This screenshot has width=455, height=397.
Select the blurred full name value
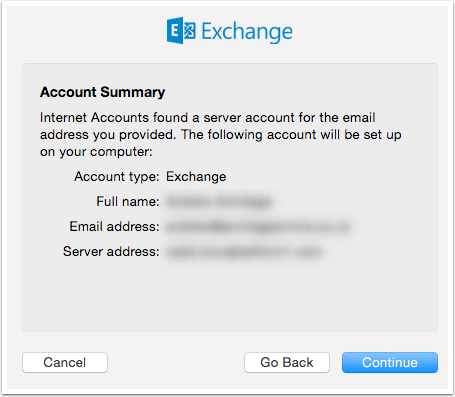tap(219, 202)
